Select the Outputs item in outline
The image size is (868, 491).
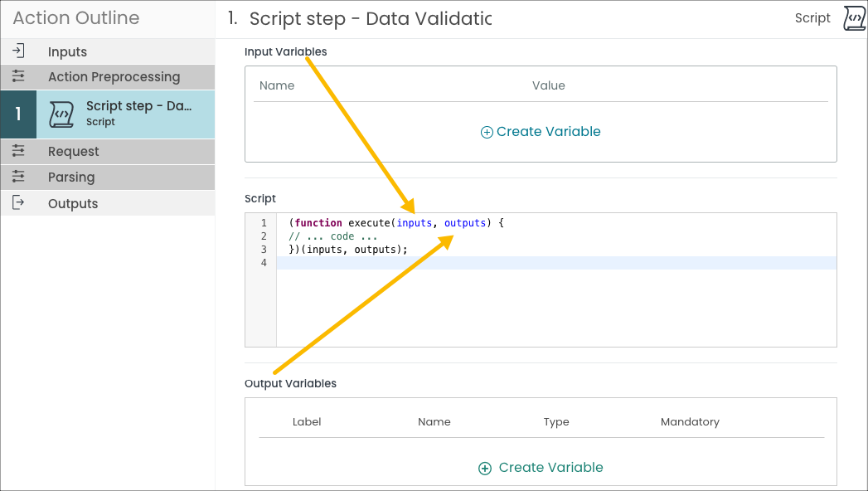[x=73, y=203]
